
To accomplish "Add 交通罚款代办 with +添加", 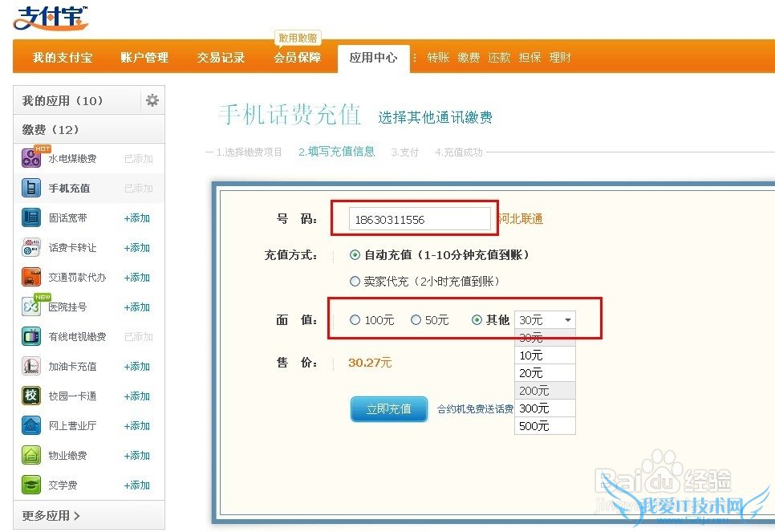I will point(137,278).
